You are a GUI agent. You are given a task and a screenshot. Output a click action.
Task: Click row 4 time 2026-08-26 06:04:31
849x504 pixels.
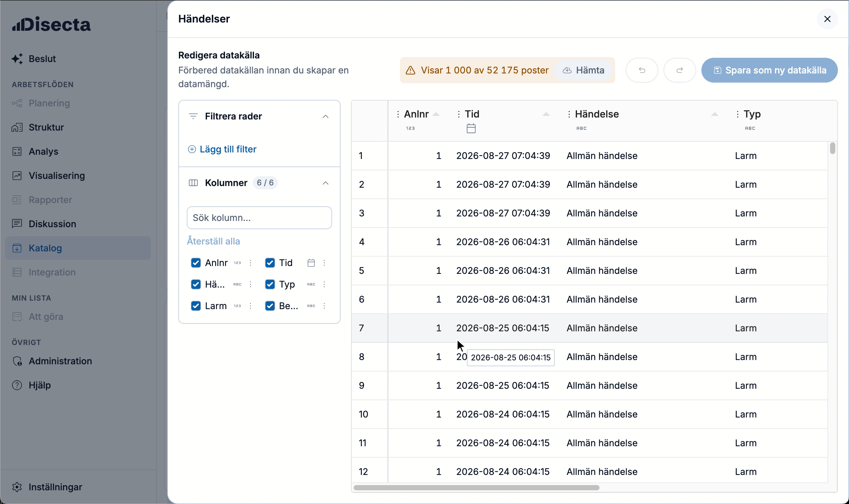click(503, 242)
